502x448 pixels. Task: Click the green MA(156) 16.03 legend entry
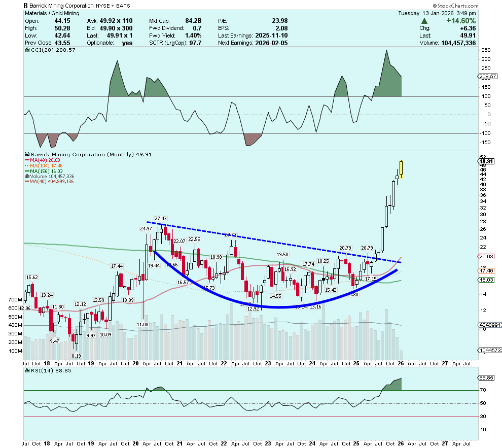click(x=44, y=171)
